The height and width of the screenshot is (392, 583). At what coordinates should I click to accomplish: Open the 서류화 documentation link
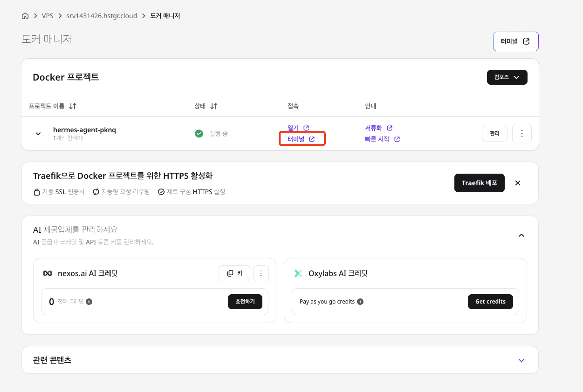[379, 128]
